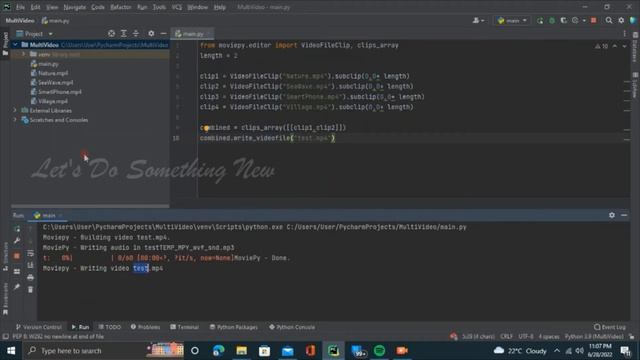Open the File menu
Viewport: 640px width, 360px height.
20,7
